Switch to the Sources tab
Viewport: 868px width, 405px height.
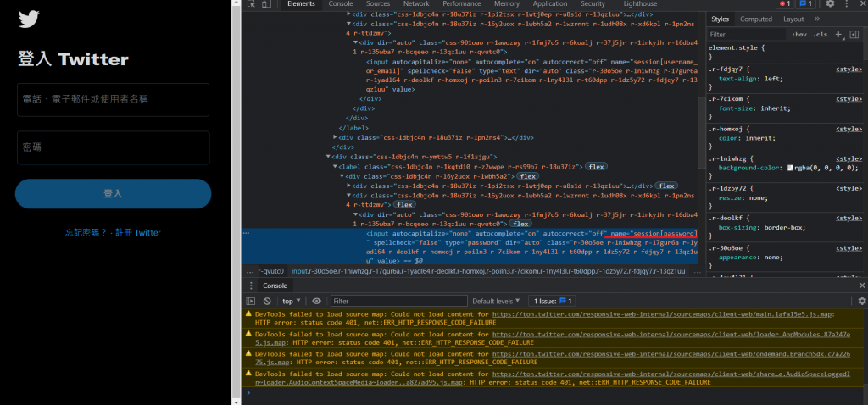click(x=378, y=4)
